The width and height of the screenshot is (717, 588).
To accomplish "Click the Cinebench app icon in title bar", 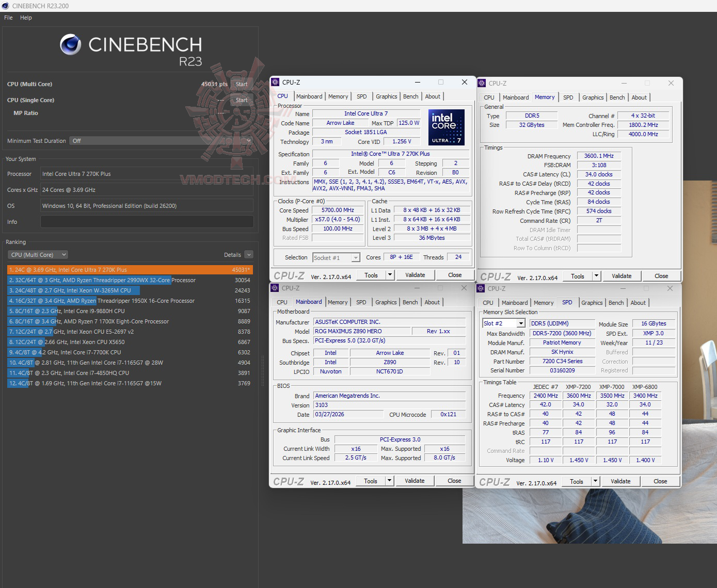I will [x=5, y=6].
